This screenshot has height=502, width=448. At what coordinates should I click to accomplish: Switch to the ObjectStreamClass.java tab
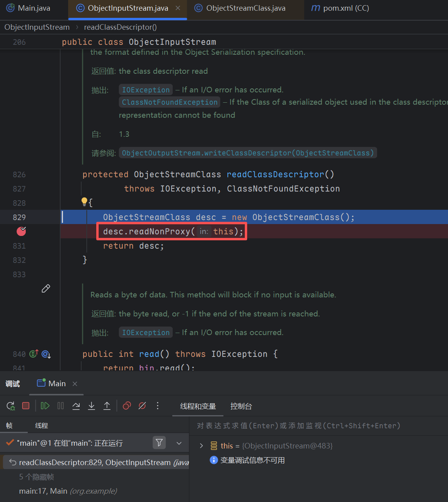[245, 8]
